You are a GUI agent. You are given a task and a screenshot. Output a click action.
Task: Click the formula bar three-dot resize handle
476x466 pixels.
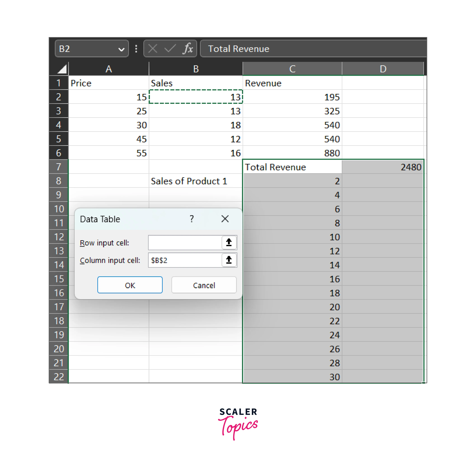(136, 48)
